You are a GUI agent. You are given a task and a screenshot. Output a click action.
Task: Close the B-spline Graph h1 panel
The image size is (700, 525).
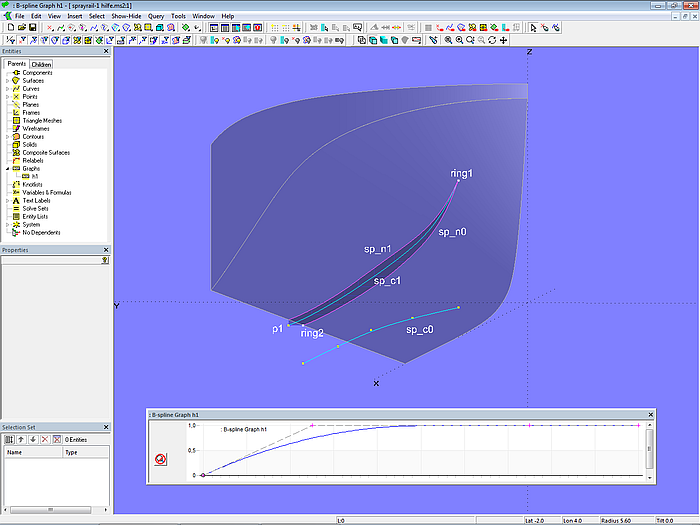click(650, 413)
